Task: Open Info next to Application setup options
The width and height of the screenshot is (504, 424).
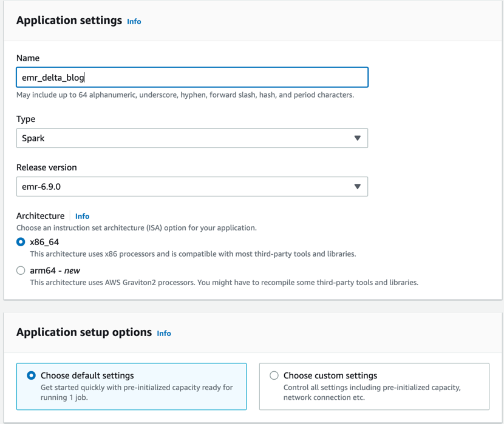Action: (164, 333)
